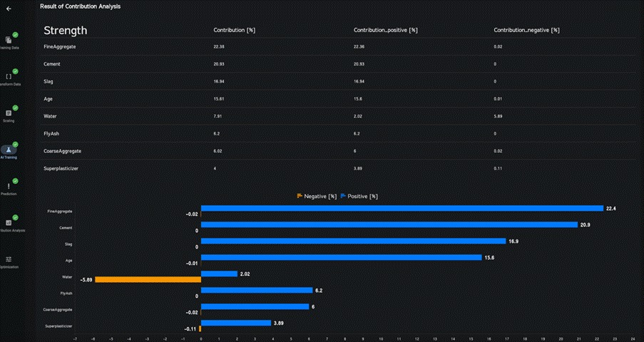The width and height of the screenshot is (644, 342).
Task: Sort by Contribution [%] column header
Action: click(235, 30)
